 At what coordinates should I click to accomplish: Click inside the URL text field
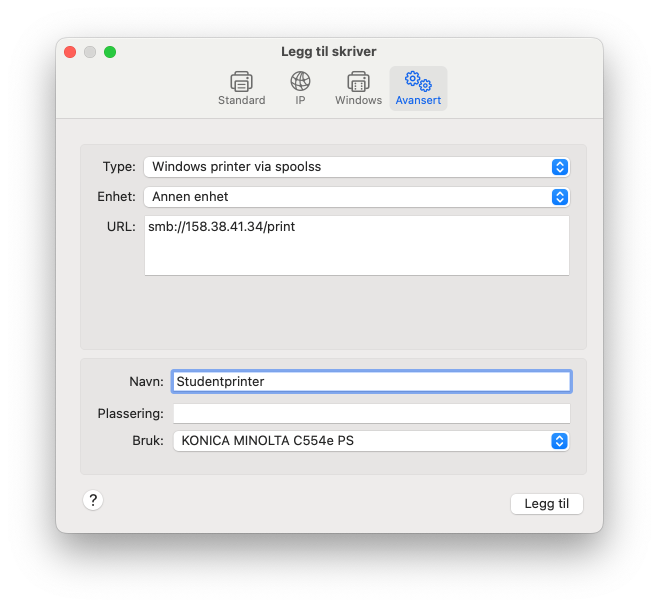coord(357,246)
